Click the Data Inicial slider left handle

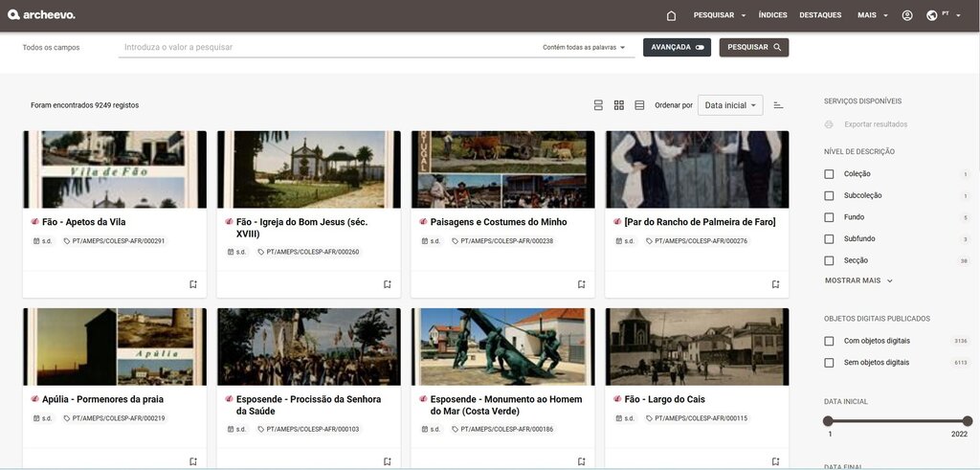[828, 421]
